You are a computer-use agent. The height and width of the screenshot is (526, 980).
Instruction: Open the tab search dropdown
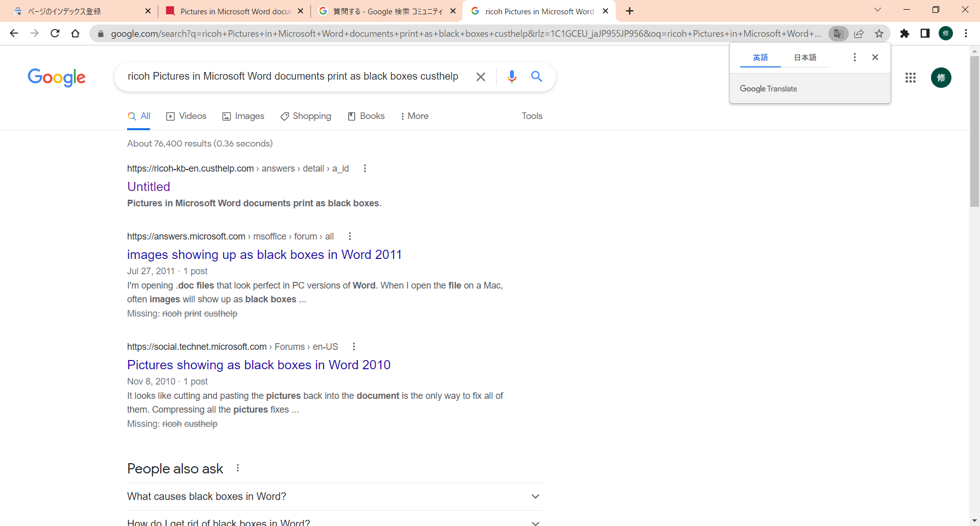point(877,10)
